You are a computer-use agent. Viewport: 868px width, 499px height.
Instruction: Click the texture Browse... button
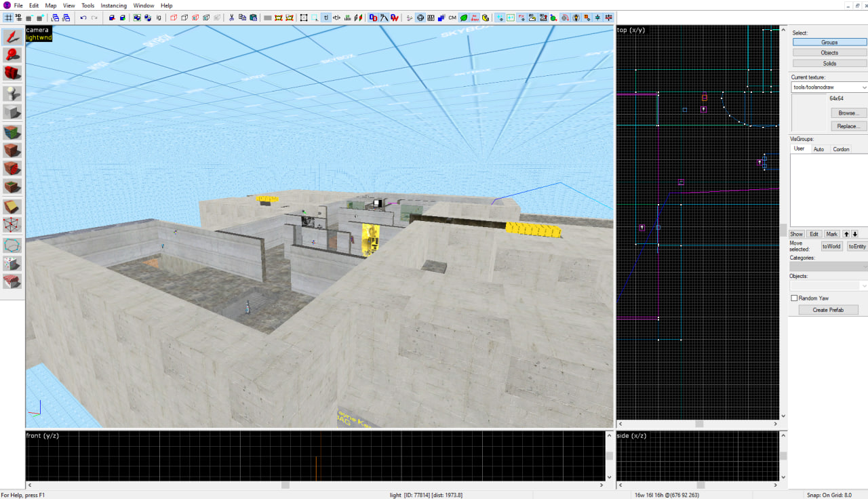848,113
